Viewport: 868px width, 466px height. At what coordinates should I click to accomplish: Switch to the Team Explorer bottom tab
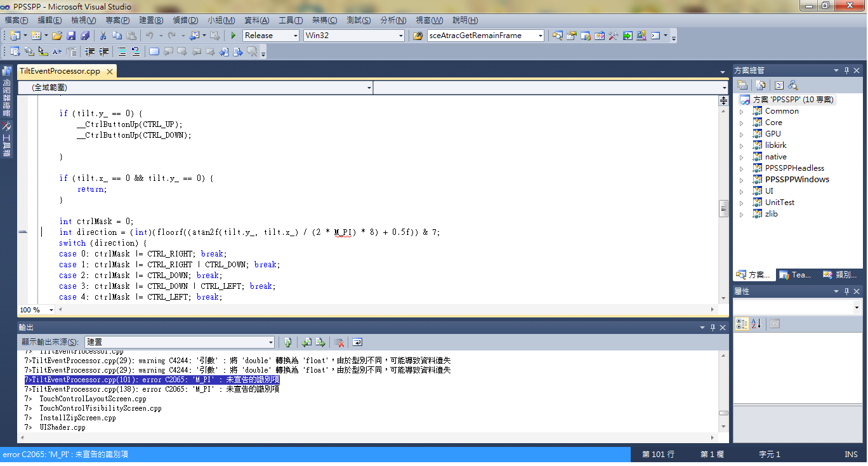pos(796,275)
